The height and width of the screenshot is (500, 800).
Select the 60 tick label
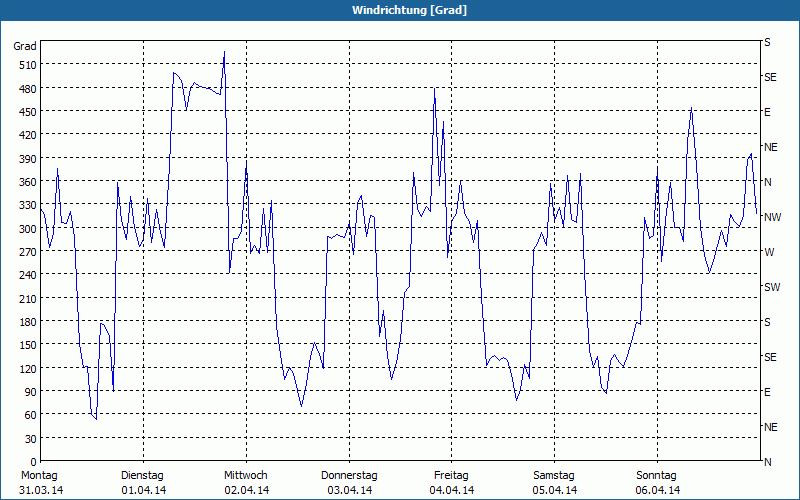[30, 416]
